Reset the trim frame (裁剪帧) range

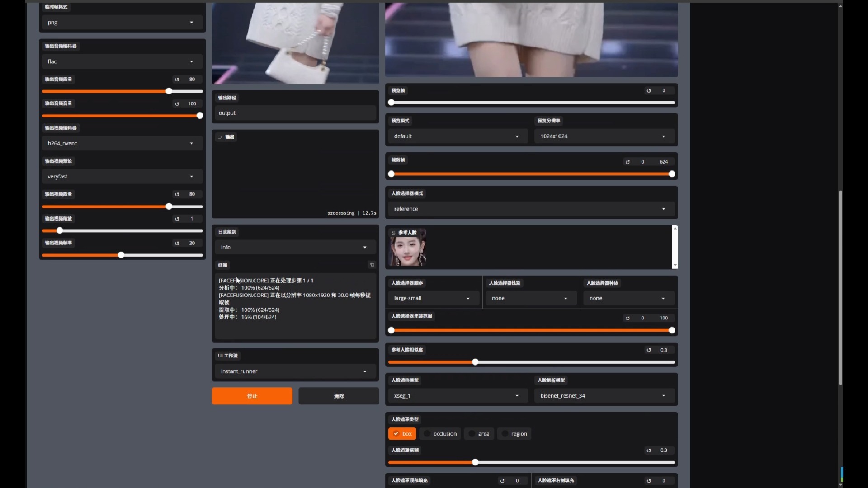pos(627,162)
